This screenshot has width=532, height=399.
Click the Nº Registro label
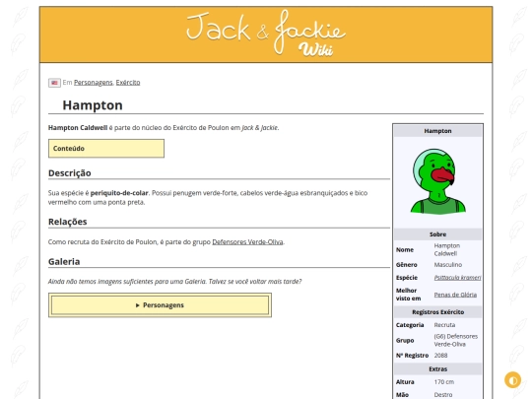pos(412,356)
